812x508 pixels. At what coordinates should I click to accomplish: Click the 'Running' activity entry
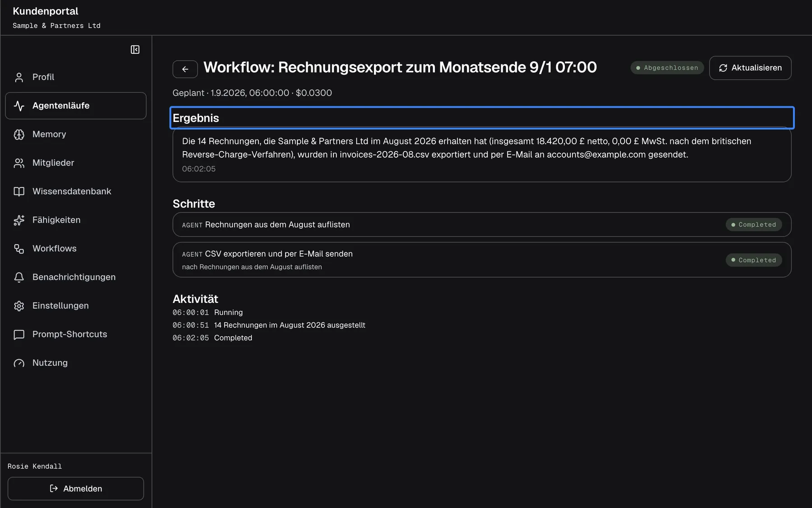[x=228, y=312]
